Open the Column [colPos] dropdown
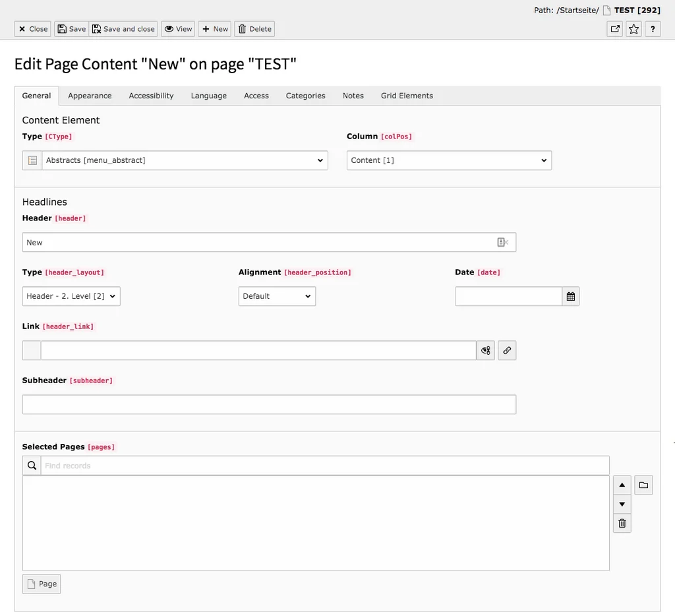The height and width of the screenshot is (616, 675). tap(448, 160)
